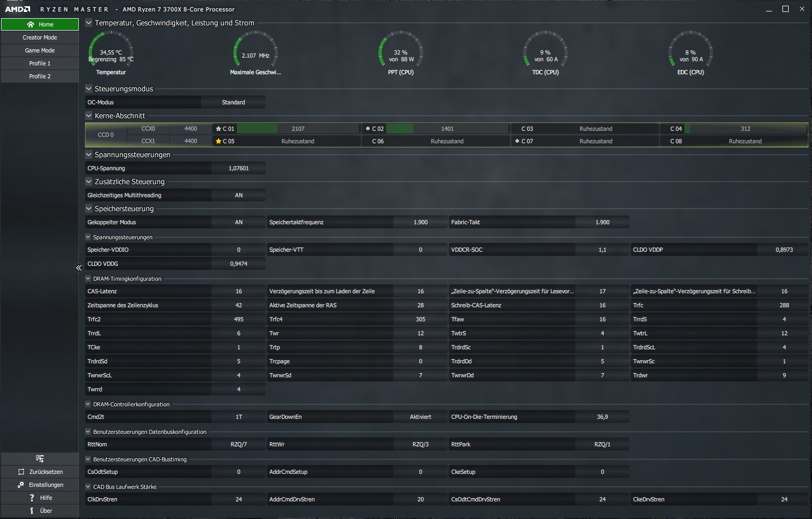Click the Maximale Geschwindigkeit gauge
The width and height of the screenshot is (812, 519).
[256, 52]
